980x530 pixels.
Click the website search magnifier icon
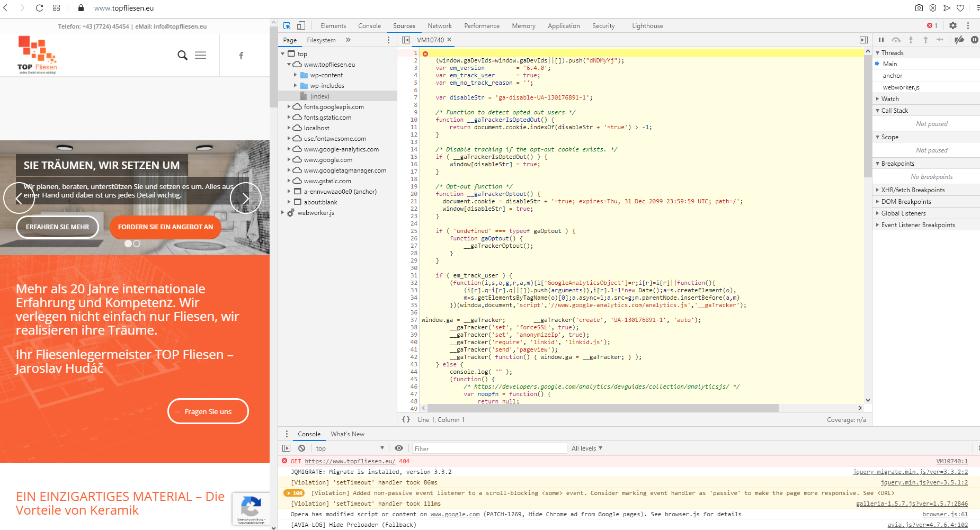[182, 55]
